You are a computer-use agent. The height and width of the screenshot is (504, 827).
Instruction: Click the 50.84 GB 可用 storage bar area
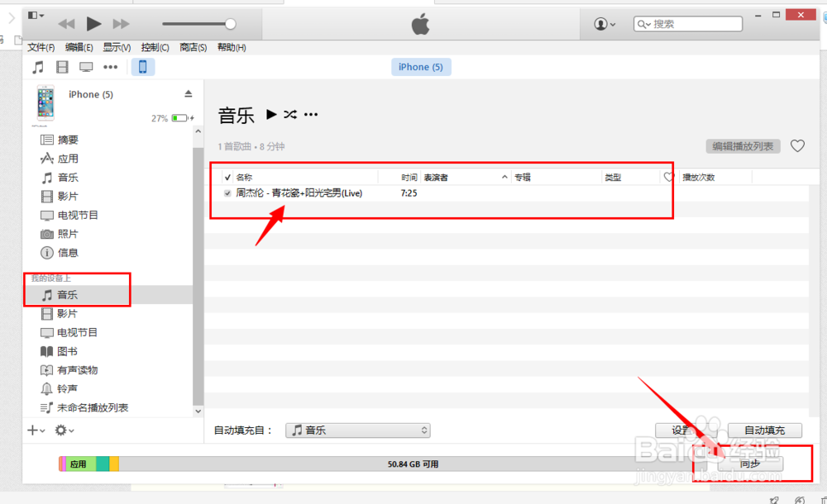click(413, 464)
